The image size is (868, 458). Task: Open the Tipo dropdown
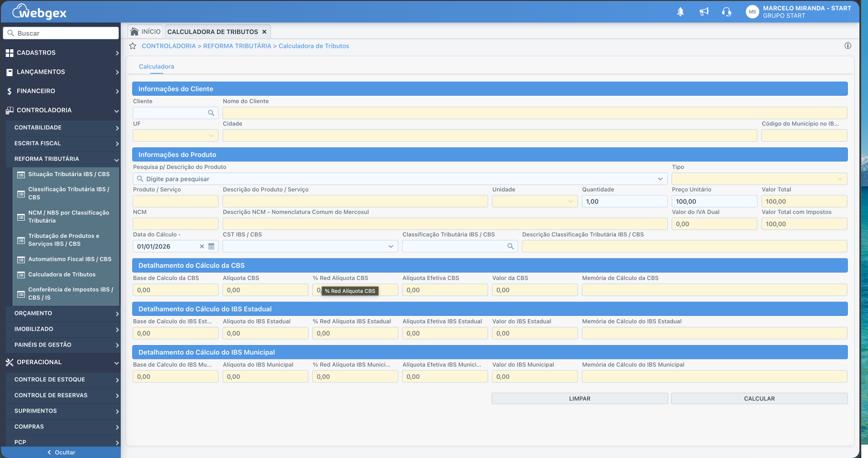point(759,179)
